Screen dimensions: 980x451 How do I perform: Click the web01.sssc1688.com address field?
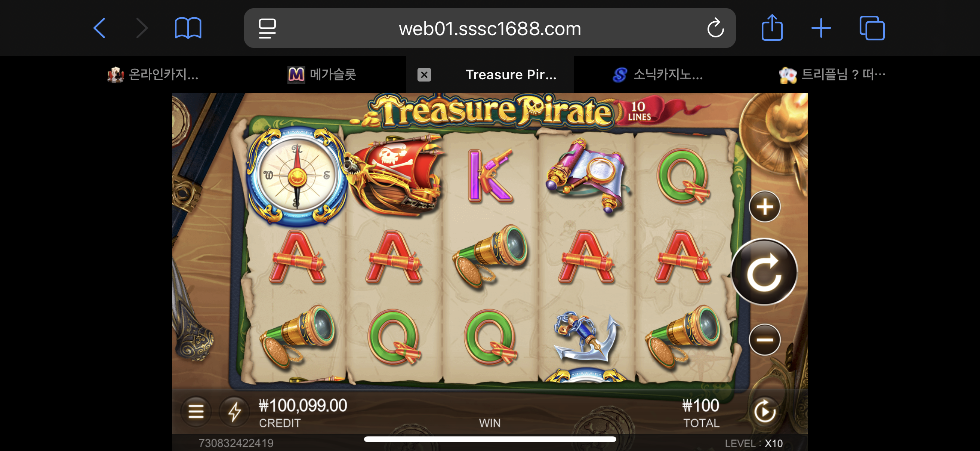click(x=490, y=28)
